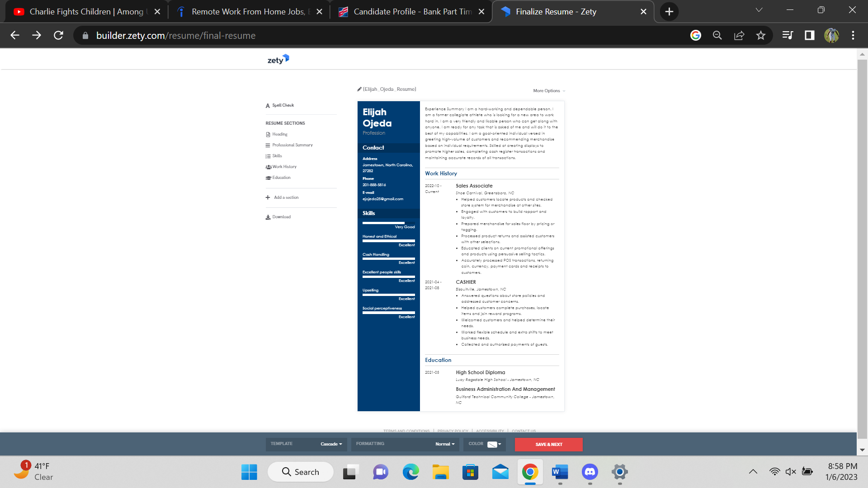Open the Template Cascade dropdown

tap(331, 444)
